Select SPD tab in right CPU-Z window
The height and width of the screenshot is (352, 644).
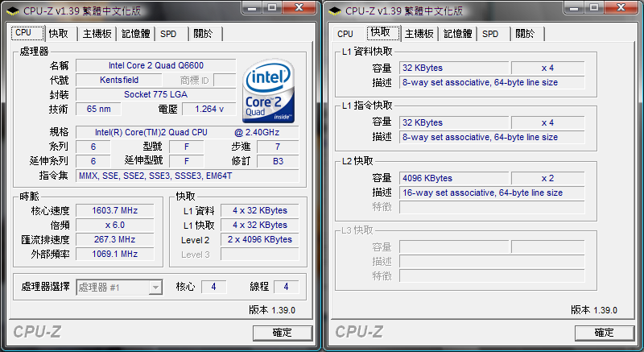tap(493, 34)
